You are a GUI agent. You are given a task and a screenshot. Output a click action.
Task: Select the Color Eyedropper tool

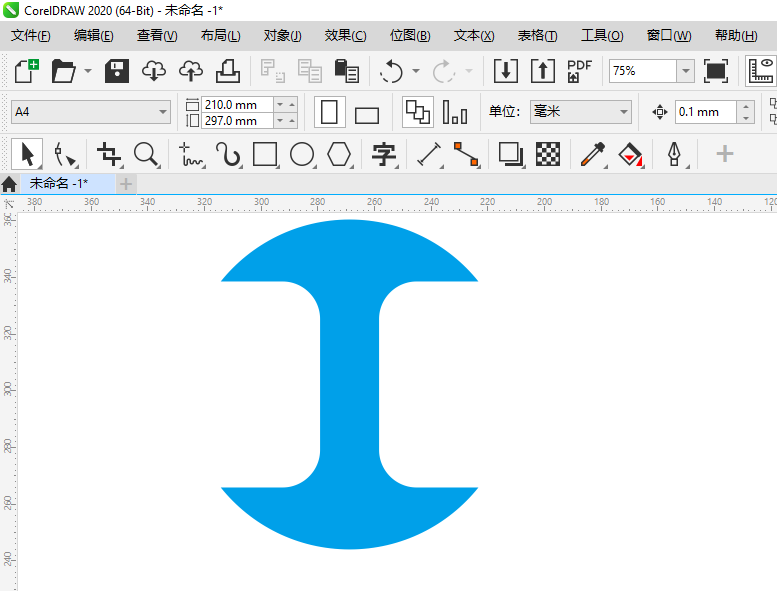pyautogui.click(x=593, y=154)
